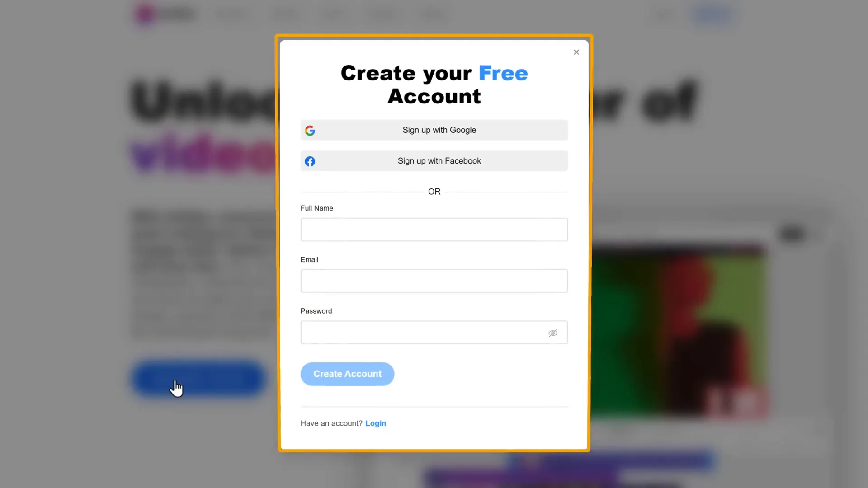Click the Google colorful G icon
This screenshot has height=488, width=868.
click(x=310, y=130)
